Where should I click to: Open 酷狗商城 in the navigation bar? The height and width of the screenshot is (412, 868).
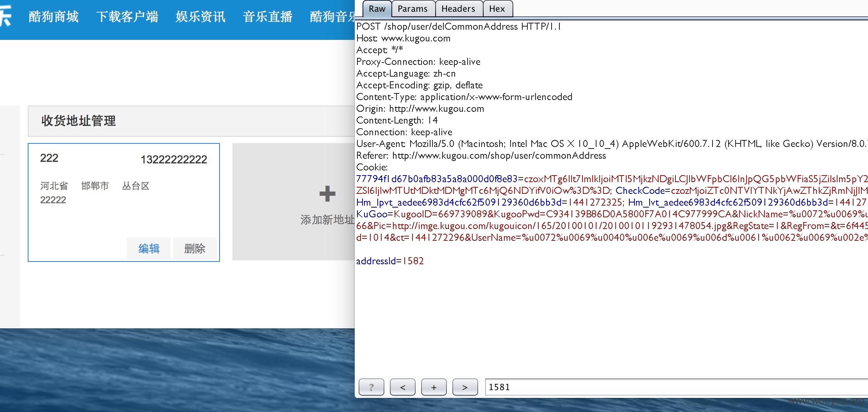tap(54, 16)
